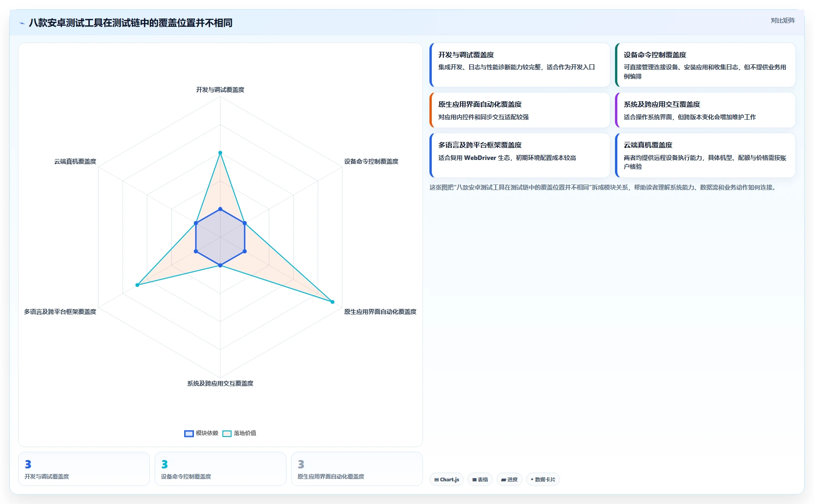Click the stat card 原生应用界面自动化覆盖度
The width and height of the screenshot is (814, 504).
pyautogui.click(x=357, y=469)
